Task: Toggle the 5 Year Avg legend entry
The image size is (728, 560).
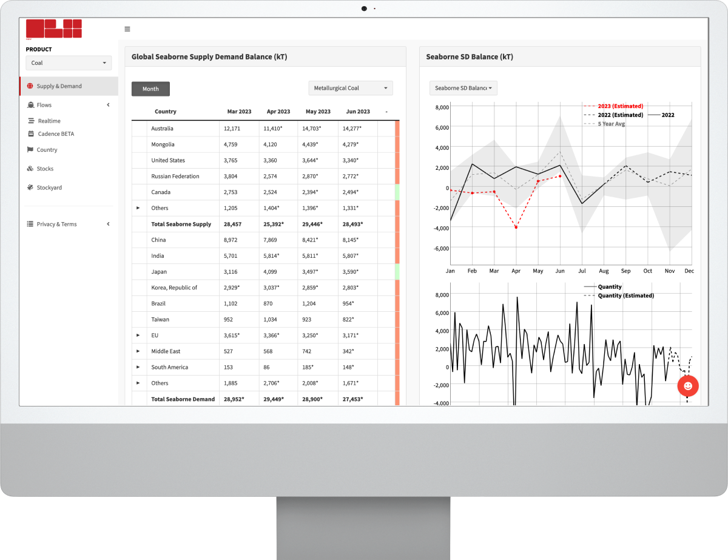Action: coord(604,124)
